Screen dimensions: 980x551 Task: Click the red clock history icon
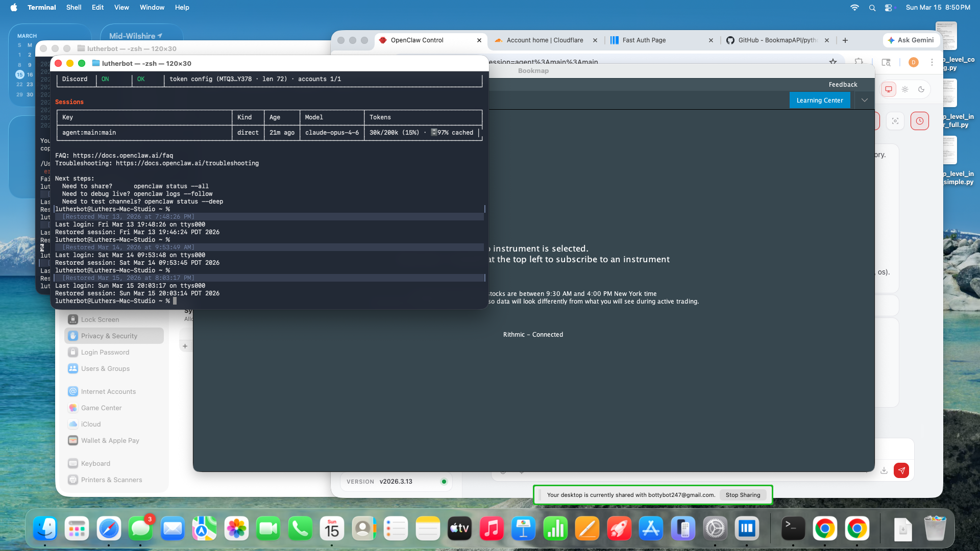pyautogui.click(x=919, y=121)
